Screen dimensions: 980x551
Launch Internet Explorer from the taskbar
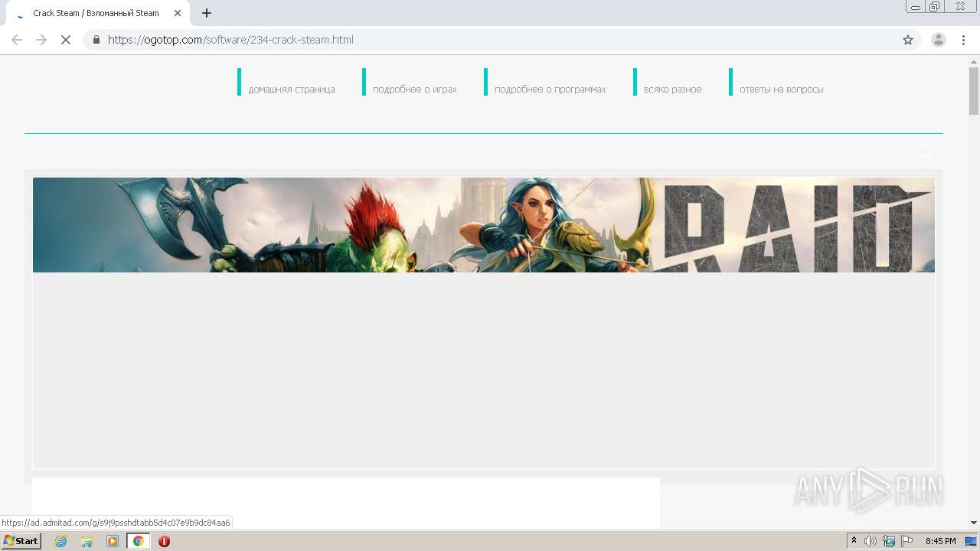pos(61,541)
